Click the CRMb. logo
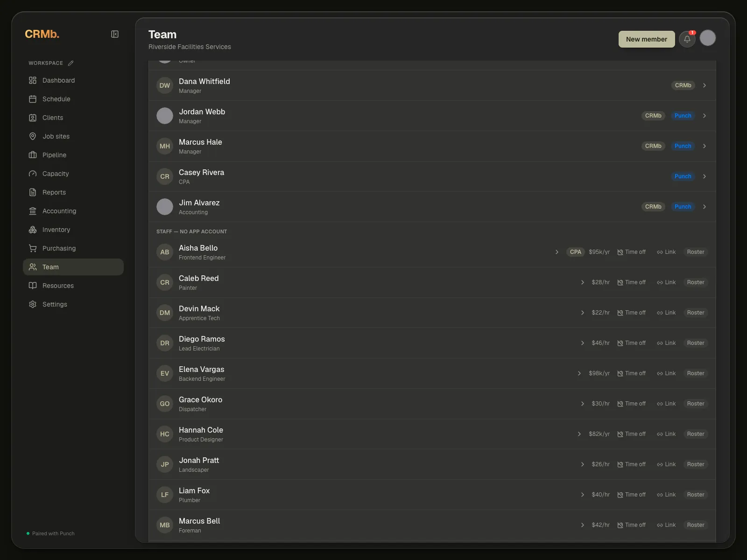 (x=42, y=34)
